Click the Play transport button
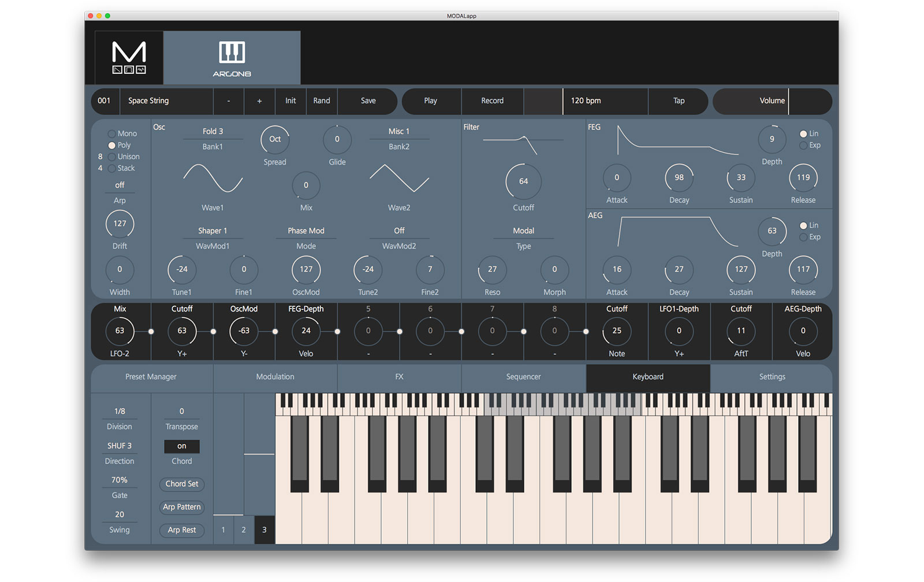Image resolution: width=924 pixels, height=582 pixels. [x=431, y=101]
